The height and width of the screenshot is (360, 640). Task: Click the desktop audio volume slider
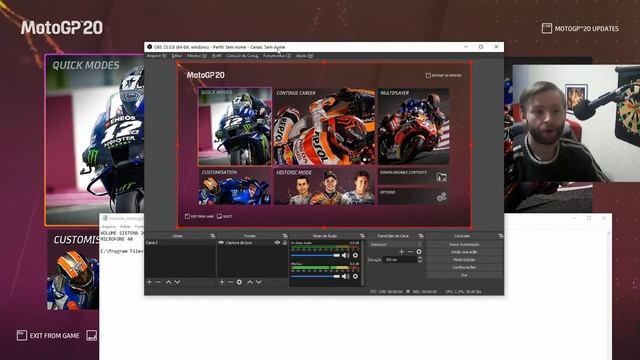point(316,255)
